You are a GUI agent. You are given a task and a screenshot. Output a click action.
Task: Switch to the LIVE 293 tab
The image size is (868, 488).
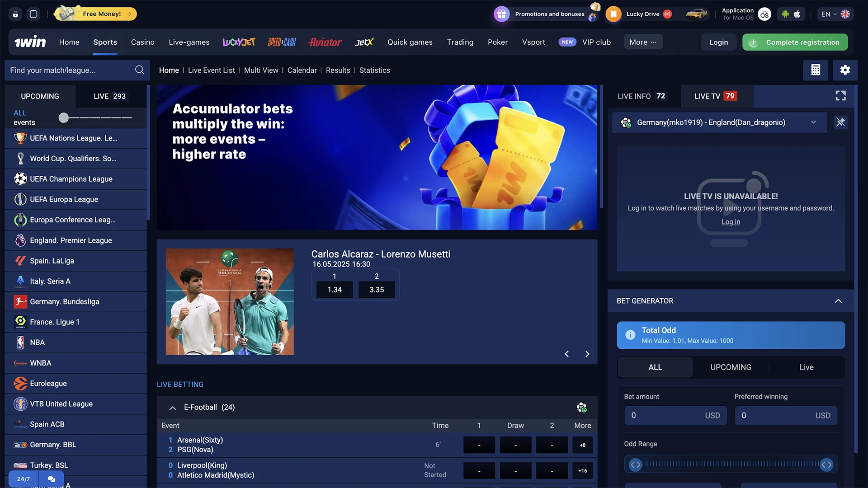tap(110, 96)
